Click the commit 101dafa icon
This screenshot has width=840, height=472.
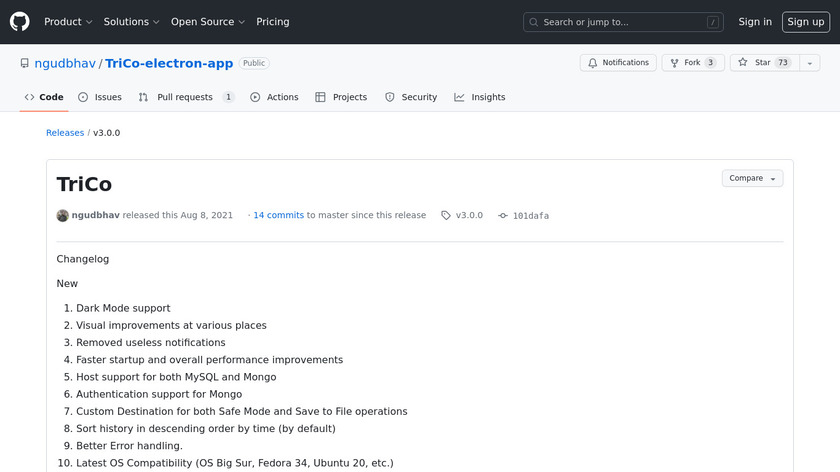point(503,215)
